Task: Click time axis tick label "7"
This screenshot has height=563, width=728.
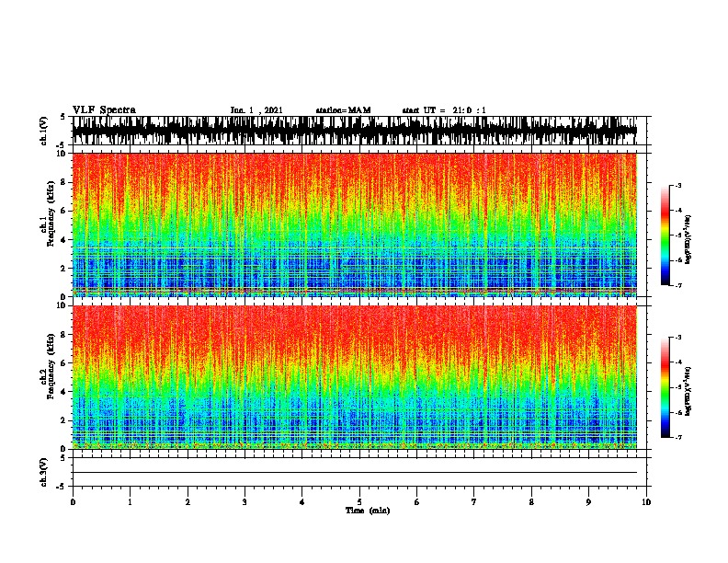Action: click(474, 502)
